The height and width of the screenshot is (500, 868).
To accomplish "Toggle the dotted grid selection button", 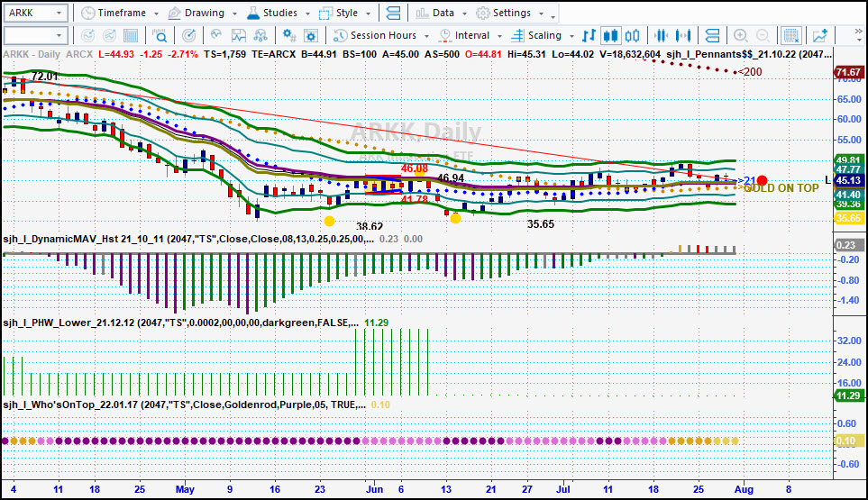I will click(791, 36).
